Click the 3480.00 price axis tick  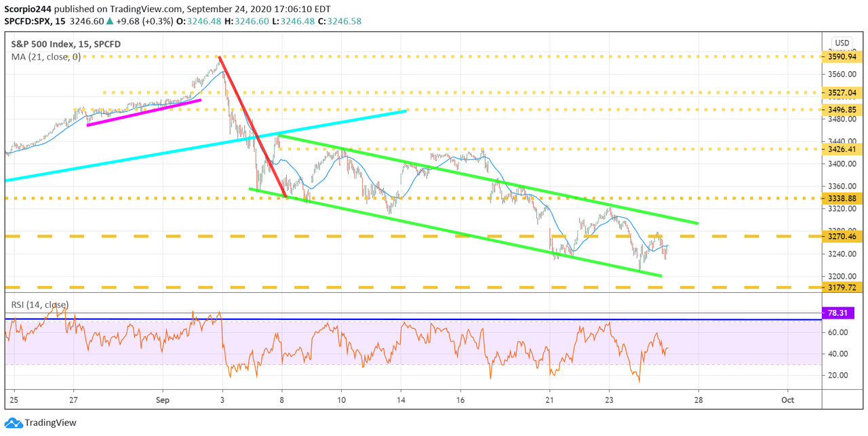(x=842, y=119)
